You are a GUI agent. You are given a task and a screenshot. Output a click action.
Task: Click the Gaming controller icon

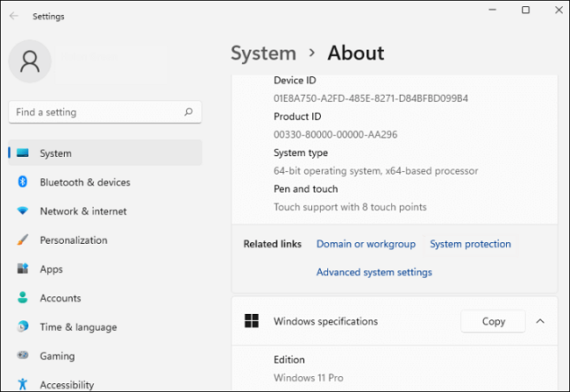23,356
